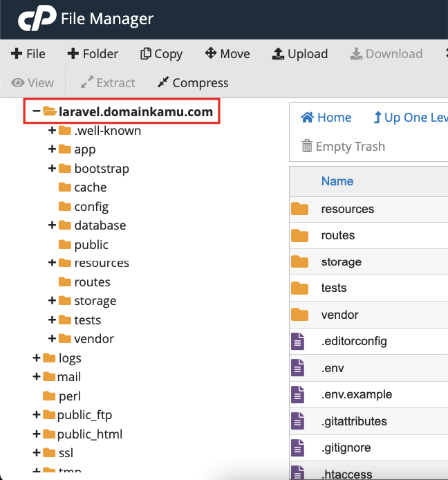Click the Compress toolbar button
The image size is (448, 480).
click(193, 83)
